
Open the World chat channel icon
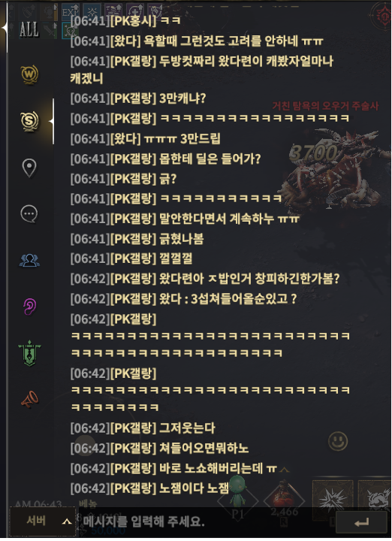[29, 74]
